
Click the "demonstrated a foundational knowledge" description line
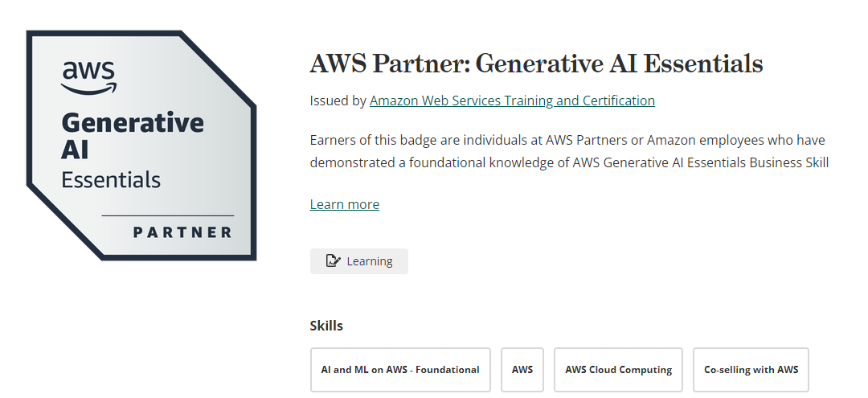pyautogui.click(x=569, y=163)
